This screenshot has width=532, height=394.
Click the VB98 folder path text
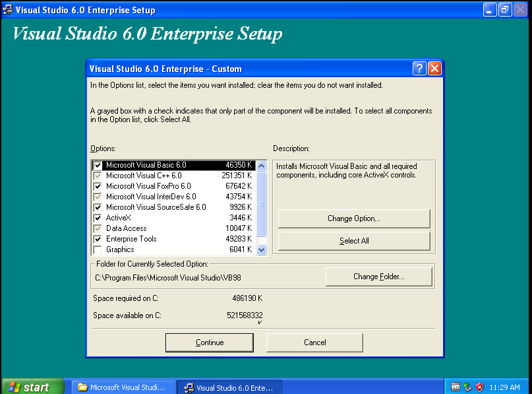(168, 278)
